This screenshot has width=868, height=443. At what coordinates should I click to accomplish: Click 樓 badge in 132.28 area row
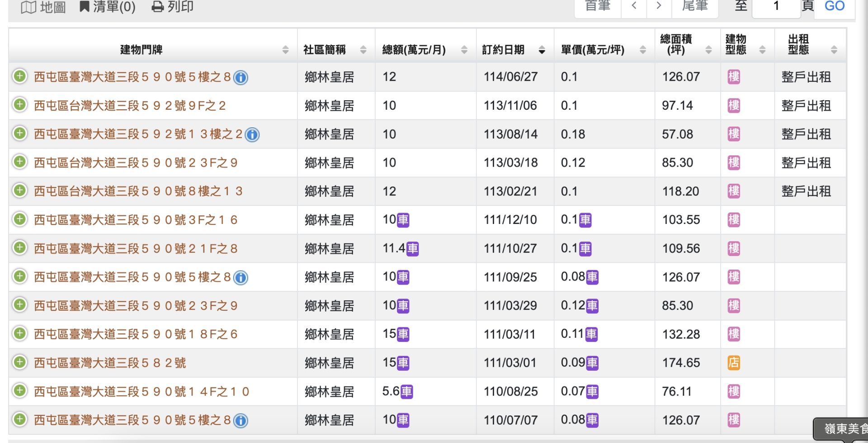pos(734,334)
